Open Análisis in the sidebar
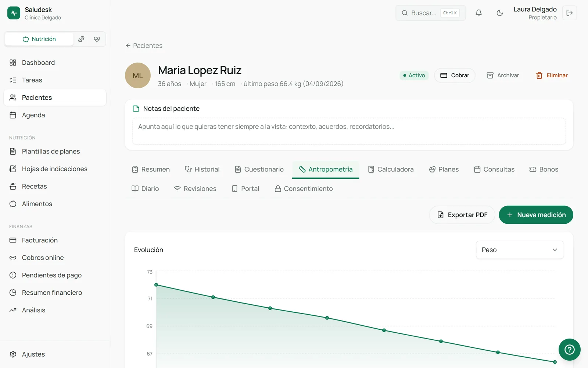The image size is (588, 368). tap(55, 310)
